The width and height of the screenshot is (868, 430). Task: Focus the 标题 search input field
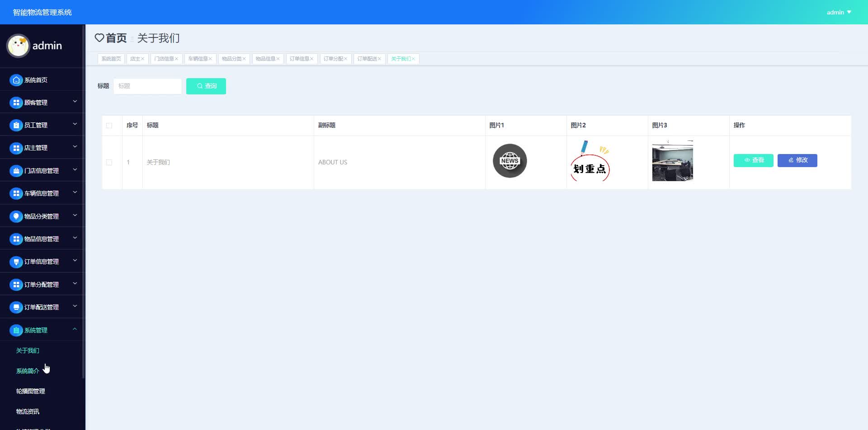pos(147,86)
